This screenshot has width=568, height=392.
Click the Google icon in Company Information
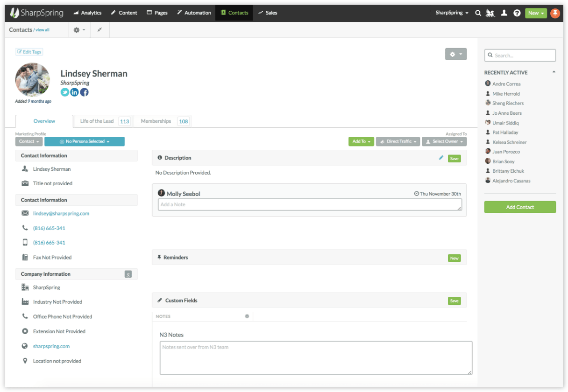pos(128,274)
